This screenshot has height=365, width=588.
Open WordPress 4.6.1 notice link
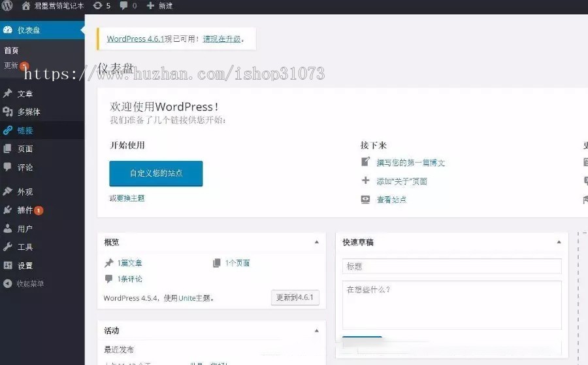pyautogui.click(x=136, y=39)
